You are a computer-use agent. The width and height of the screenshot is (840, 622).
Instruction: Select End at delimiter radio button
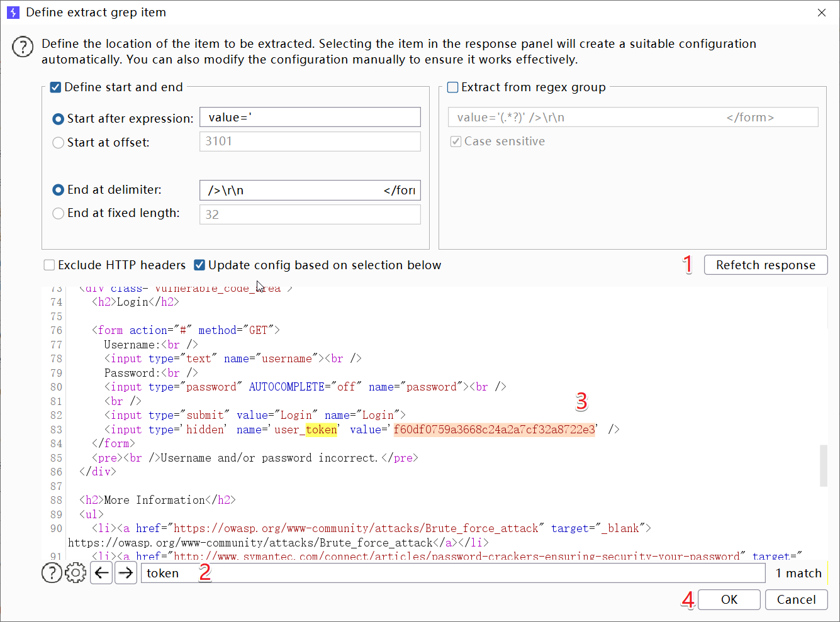(x=58, y=190)
